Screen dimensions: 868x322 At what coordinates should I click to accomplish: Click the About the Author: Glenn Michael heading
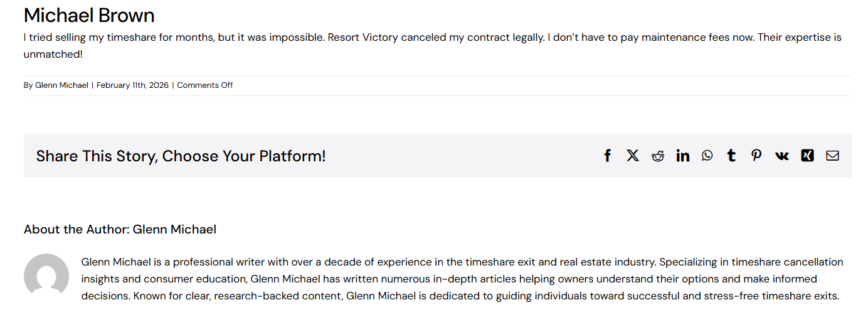[x=120, y=230]
